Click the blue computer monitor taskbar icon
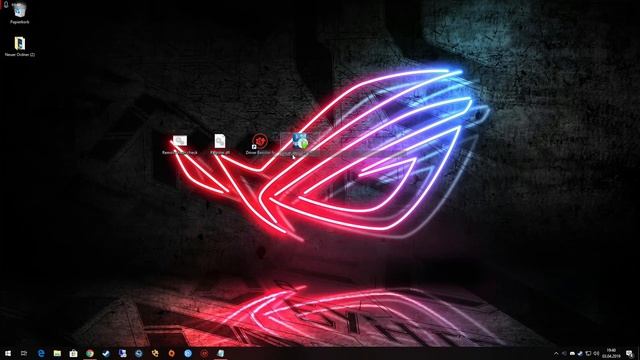The image size is (640, 360). pos(122,353)
